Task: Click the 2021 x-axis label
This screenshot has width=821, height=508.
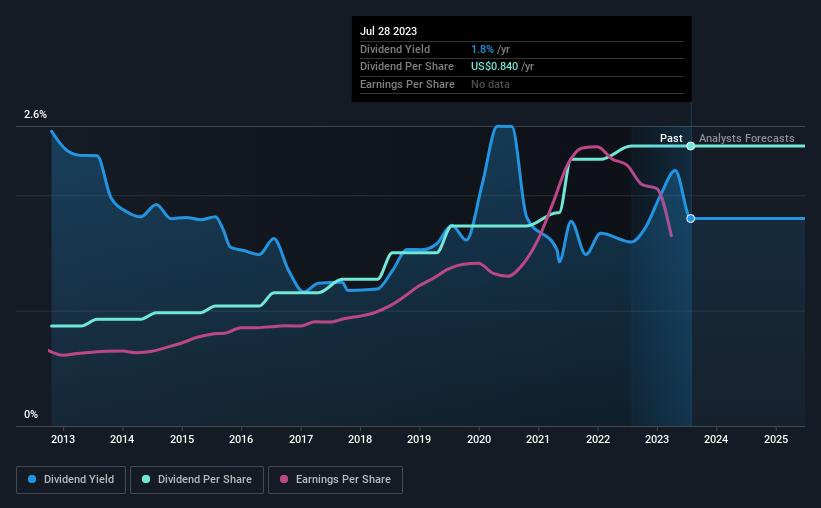Action: click(x=538, y=439)
